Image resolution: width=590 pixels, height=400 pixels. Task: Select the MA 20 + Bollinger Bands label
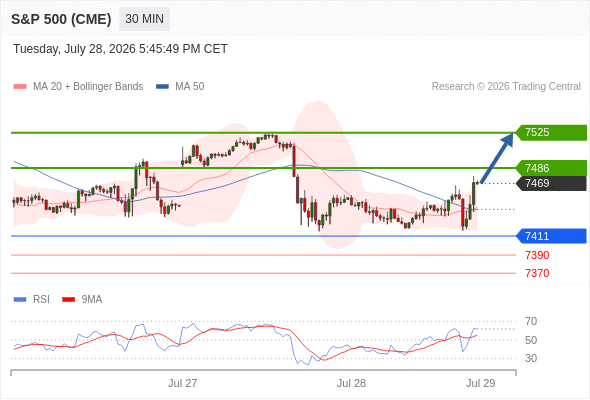point(88,87)
